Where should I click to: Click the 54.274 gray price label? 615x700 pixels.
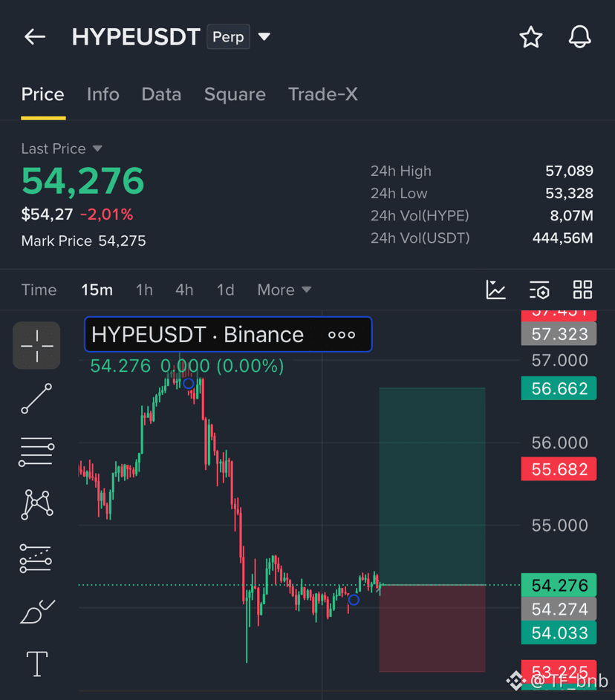[559, 609]
